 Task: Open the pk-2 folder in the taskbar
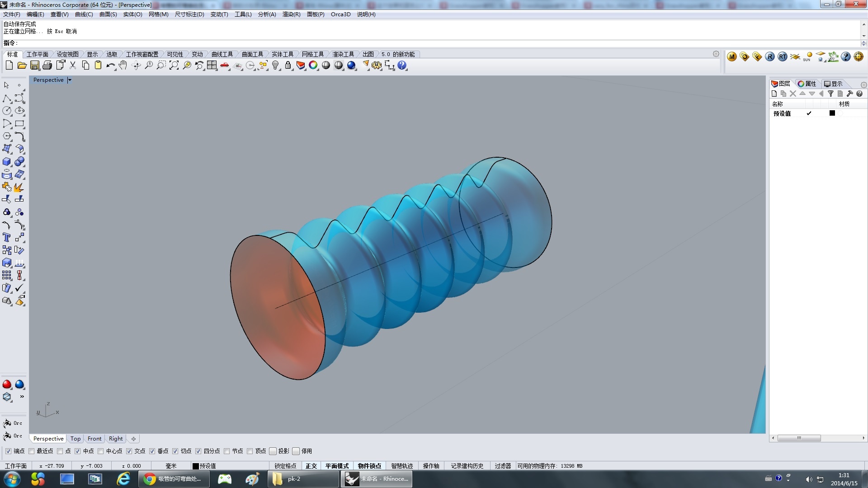303,479
